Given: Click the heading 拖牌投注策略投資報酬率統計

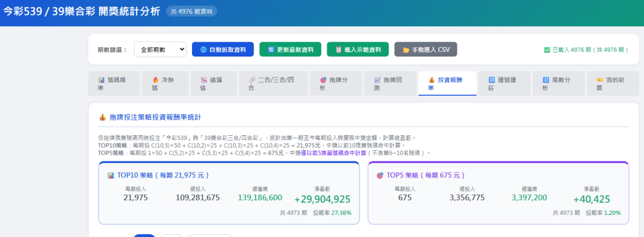Looking at the screenshot, I should (x=156, y=118).
